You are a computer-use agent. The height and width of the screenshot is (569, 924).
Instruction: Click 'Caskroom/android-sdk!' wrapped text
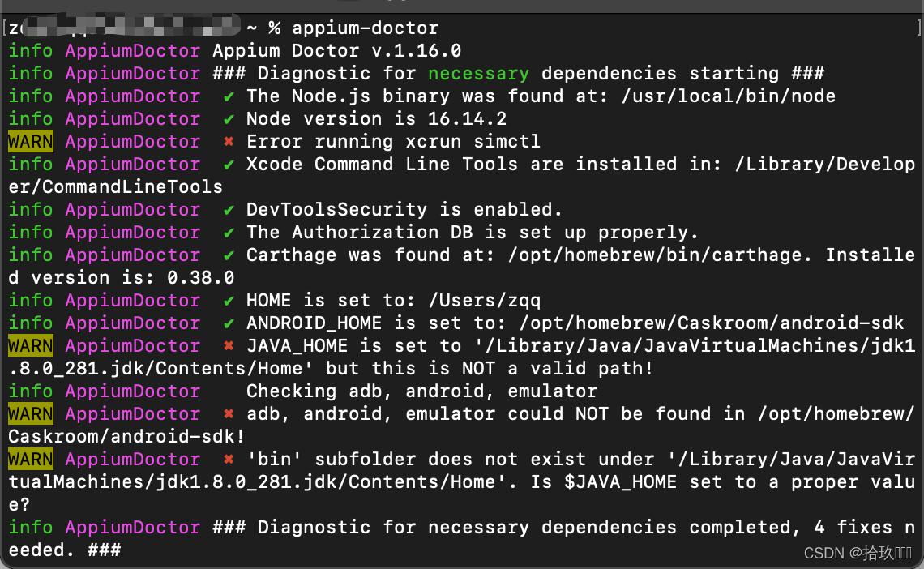pyautogui.click(x=126, y=436)
